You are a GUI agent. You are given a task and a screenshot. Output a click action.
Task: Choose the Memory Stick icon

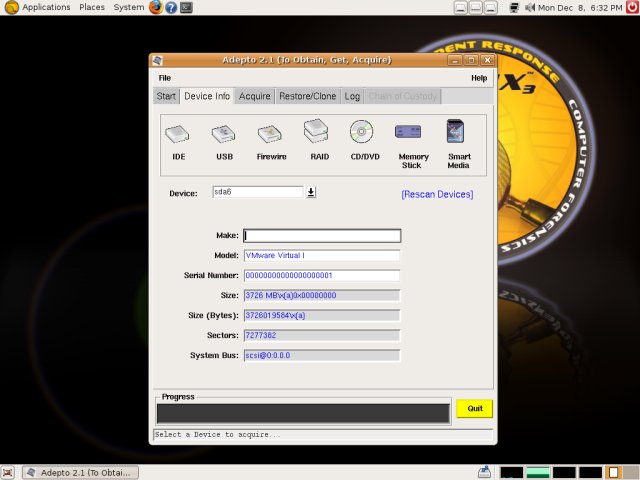click(408, 133)
